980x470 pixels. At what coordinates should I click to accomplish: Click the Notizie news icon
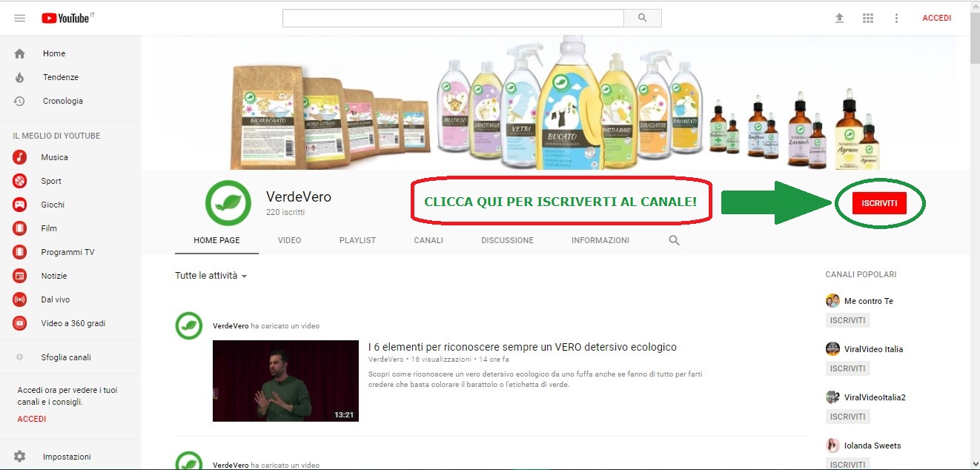coord(20,276)
